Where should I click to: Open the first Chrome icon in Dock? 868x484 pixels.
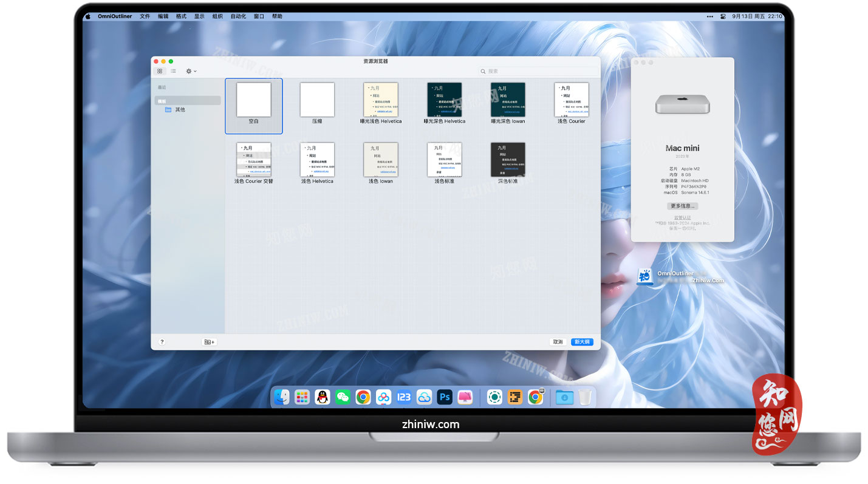tap(363, 397)
